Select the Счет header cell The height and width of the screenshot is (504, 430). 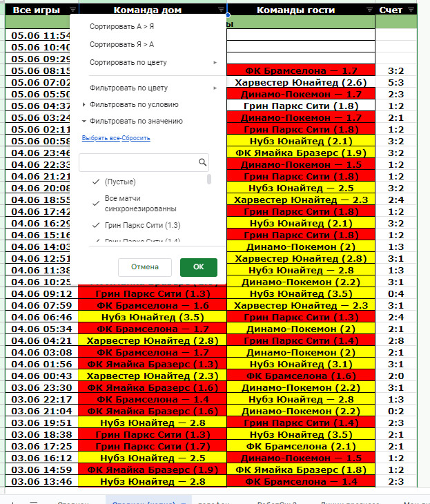point(396,10)
